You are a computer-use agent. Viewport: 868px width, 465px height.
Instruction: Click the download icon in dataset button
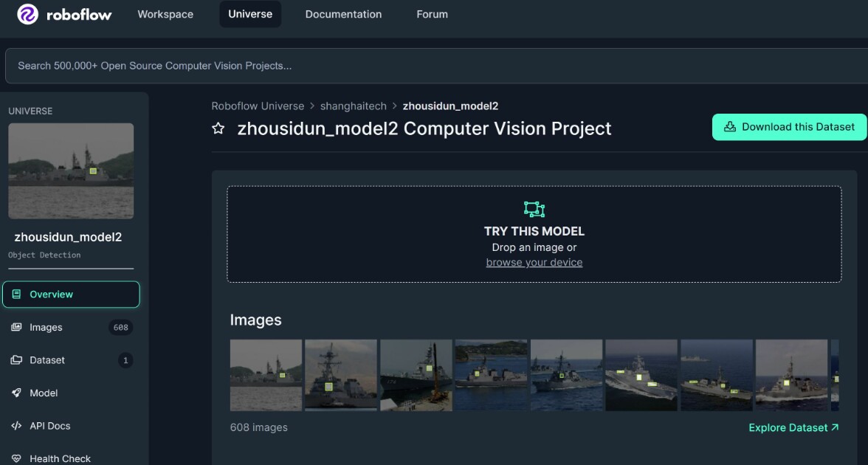[730, 127]
